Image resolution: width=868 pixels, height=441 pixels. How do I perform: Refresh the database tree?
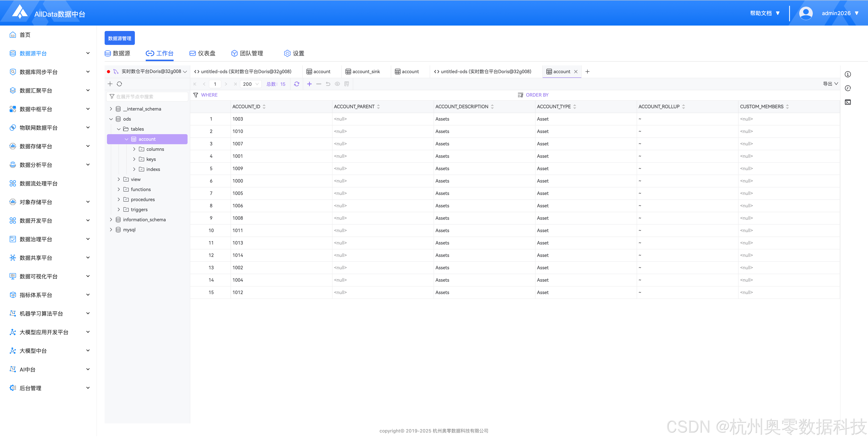pyautogui.click(x=119, y=84)
